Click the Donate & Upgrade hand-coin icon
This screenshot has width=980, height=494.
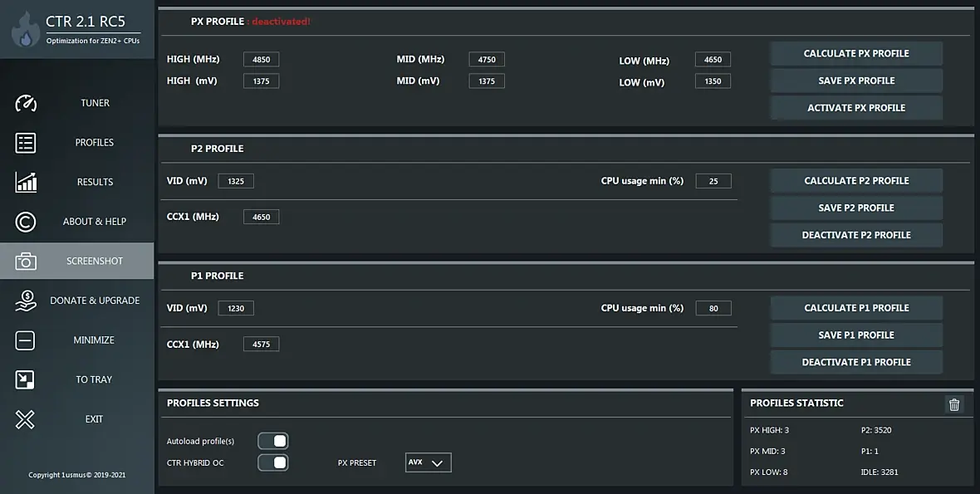pos(26,301)
